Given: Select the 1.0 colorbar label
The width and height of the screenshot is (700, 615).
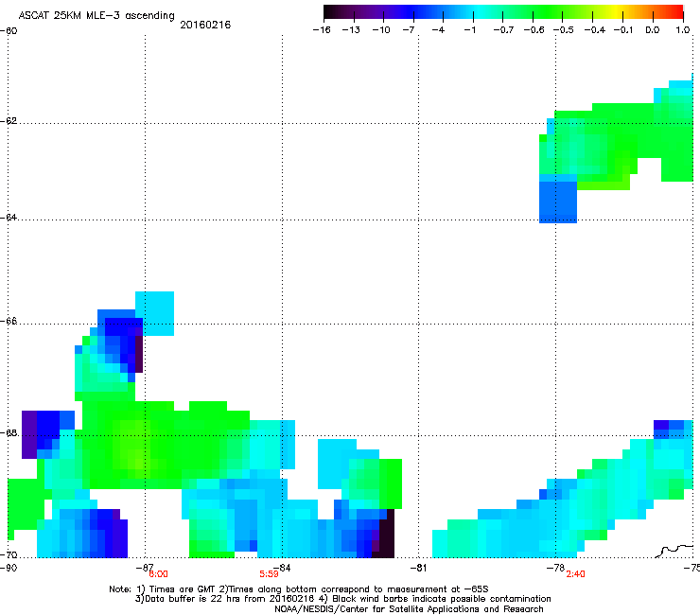Looking at the screenshot, I should coord(683,30).
